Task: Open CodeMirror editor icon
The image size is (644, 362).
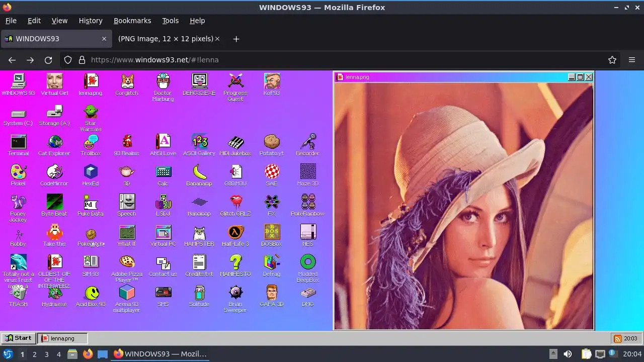Action: [x=54, y=172]
